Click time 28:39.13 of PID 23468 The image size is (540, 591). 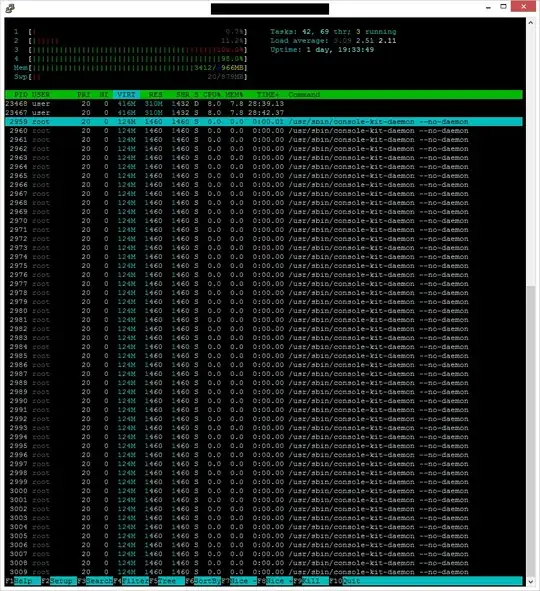click(x=266, y=104)
